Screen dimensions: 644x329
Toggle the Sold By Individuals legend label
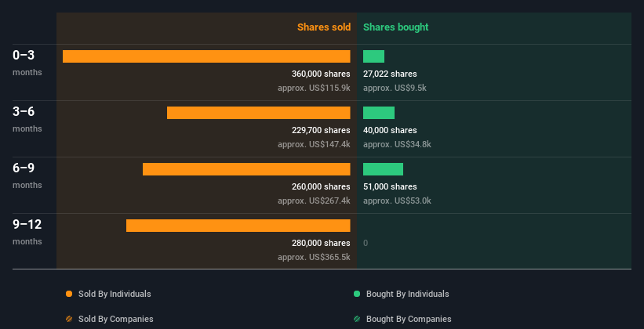pos(115,294)
